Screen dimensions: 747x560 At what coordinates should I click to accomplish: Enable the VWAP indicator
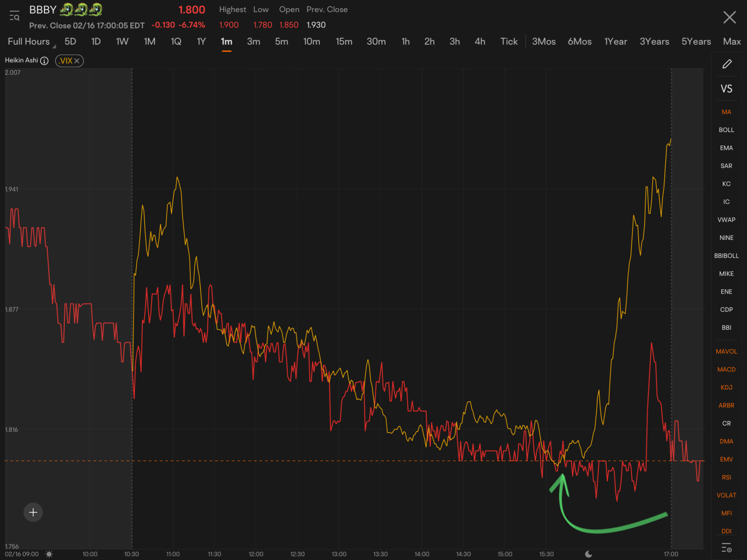point(726,220)
